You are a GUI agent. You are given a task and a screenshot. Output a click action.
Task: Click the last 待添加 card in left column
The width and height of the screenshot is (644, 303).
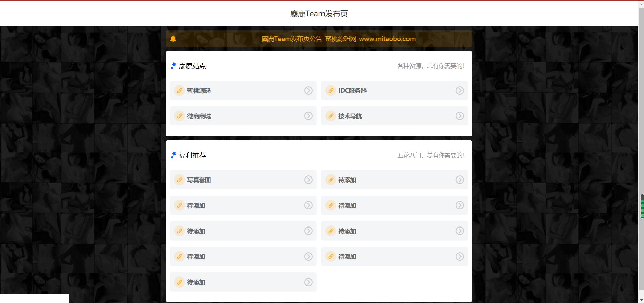pyautogui.click(x=243, y=282)
